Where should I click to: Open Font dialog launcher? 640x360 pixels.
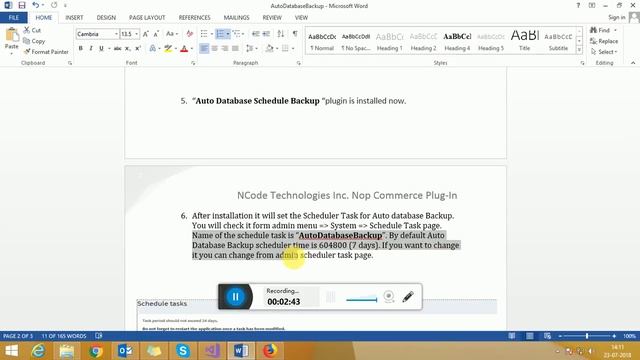193,63
